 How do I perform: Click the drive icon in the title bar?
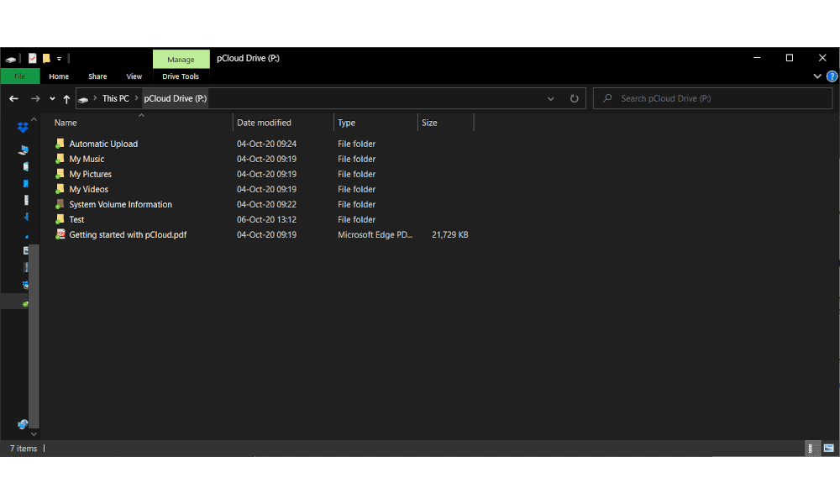coord(10,59)
